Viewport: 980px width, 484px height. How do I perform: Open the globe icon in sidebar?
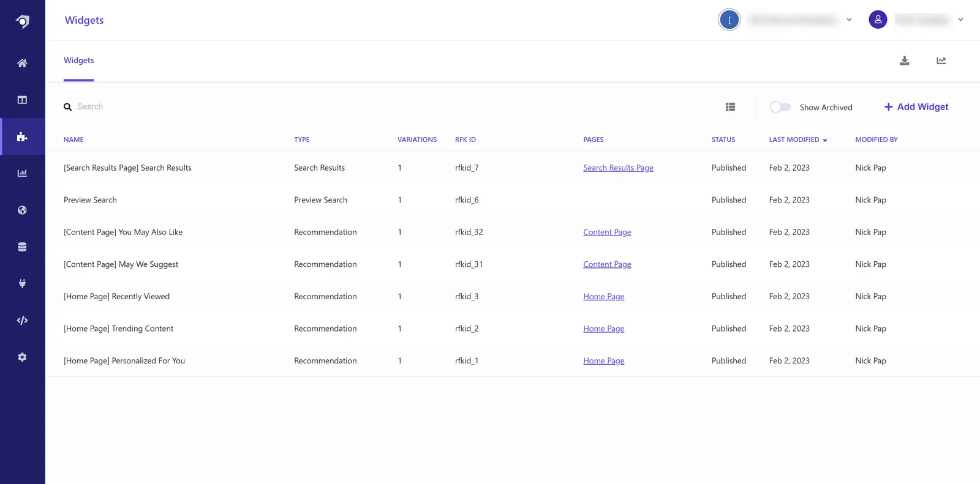click(x=22, y=210)
